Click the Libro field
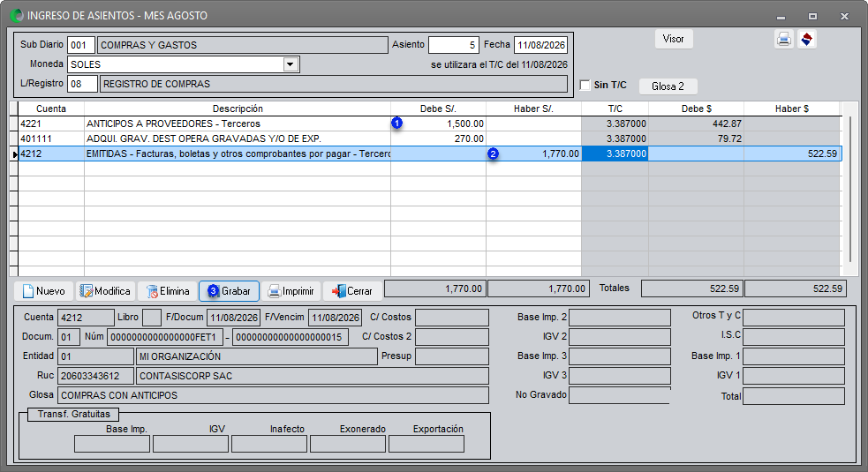The width and height of the screenshot is (868, 472). (152, 318)
